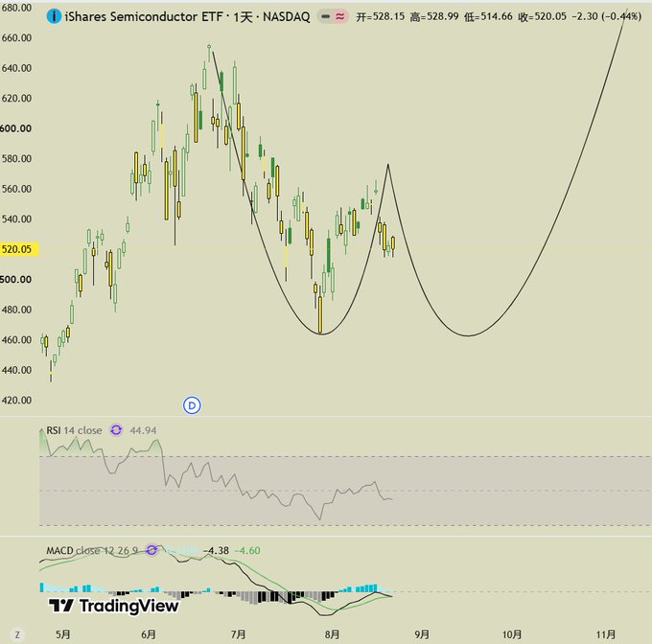Click the yellow current price label 520.05
The image size is (652, 644).
(x=19, y=249)
